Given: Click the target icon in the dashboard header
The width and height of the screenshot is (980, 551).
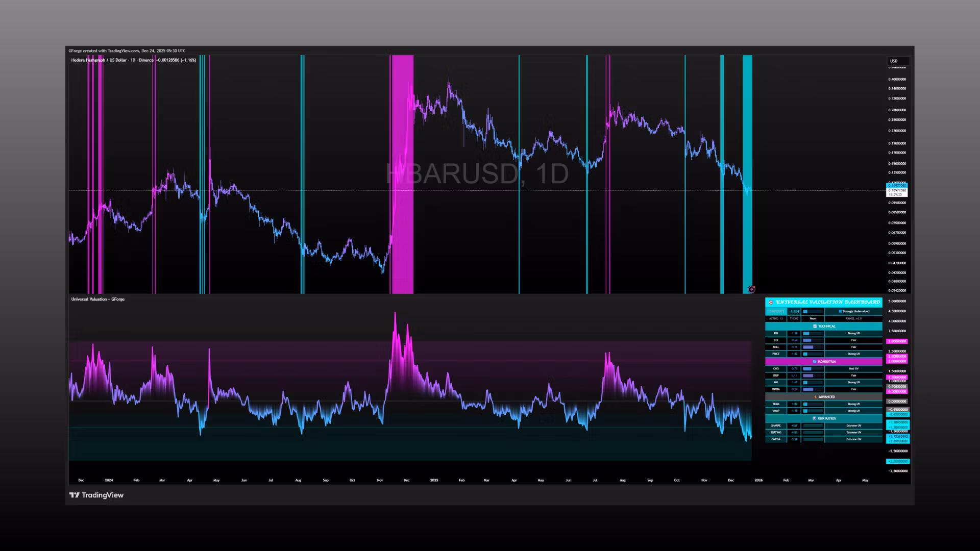Looking at the screenshot, I should click(x=771, y=302).
